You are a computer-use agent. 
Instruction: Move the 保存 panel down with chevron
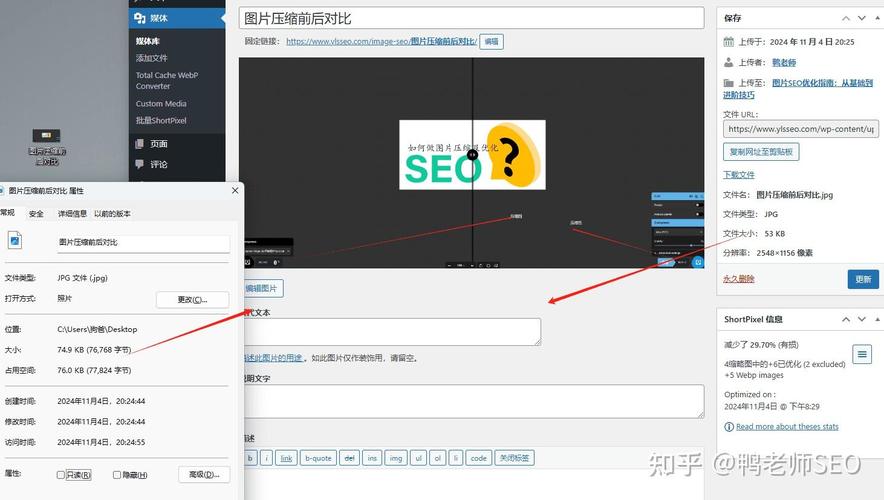click(861, 18)
